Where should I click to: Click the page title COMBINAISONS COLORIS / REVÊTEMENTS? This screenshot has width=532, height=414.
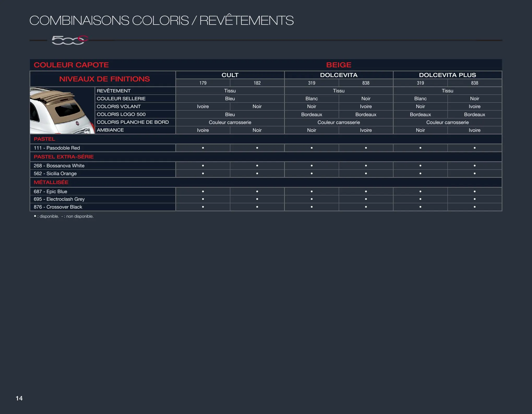click(x=162, y=20)
